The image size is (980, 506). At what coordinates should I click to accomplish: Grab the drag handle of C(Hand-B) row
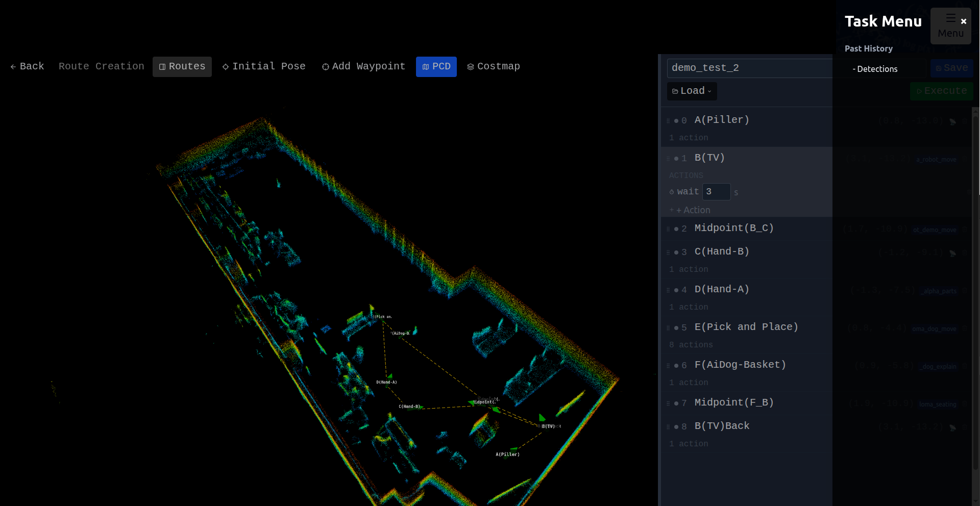point(668,252)
